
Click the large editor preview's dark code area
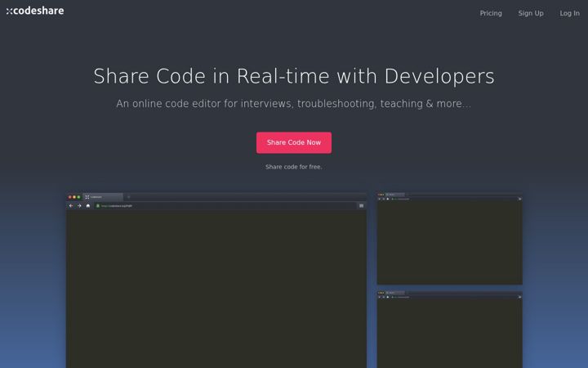point(216,289)
